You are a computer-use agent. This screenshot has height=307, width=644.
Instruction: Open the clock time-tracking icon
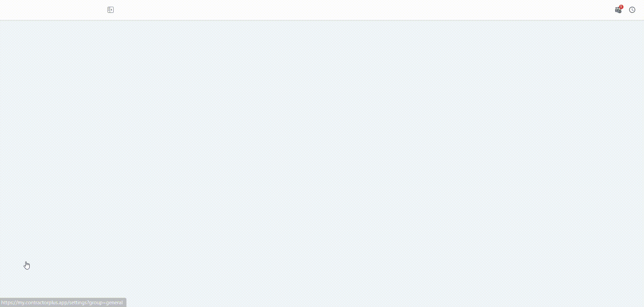click(x=632, y=10)
